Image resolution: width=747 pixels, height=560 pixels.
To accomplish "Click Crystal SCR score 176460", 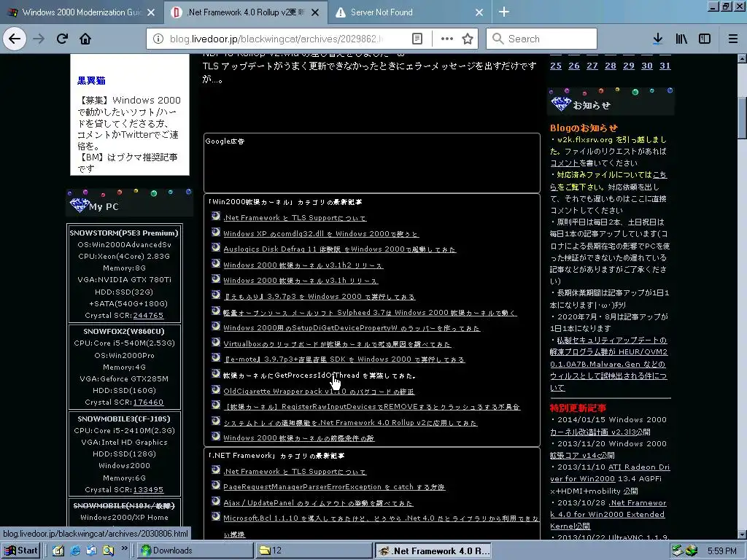I will (148, 402).
